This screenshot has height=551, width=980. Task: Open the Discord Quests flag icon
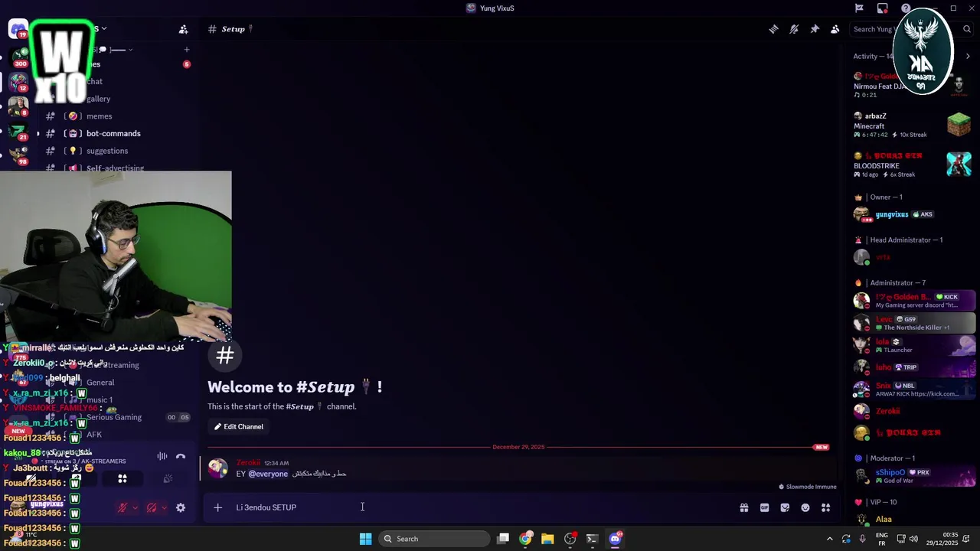click(x=859, y=8)
